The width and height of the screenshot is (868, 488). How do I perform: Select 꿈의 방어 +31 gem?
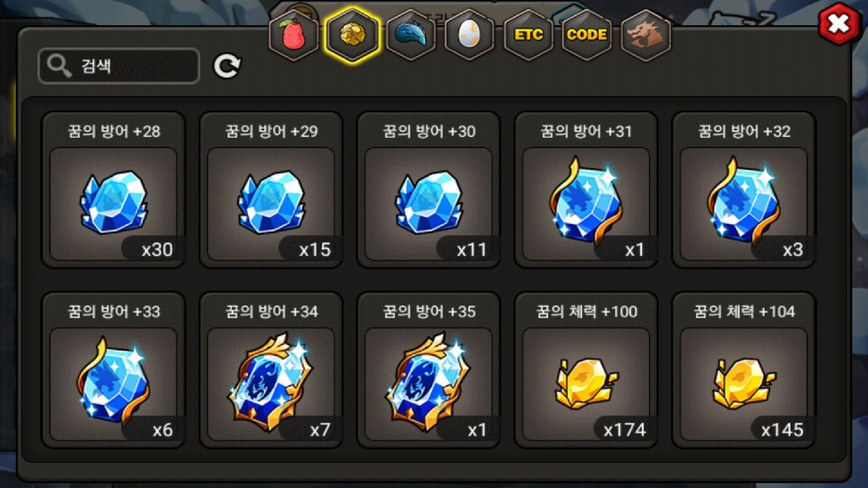click(x=586, y=190)
